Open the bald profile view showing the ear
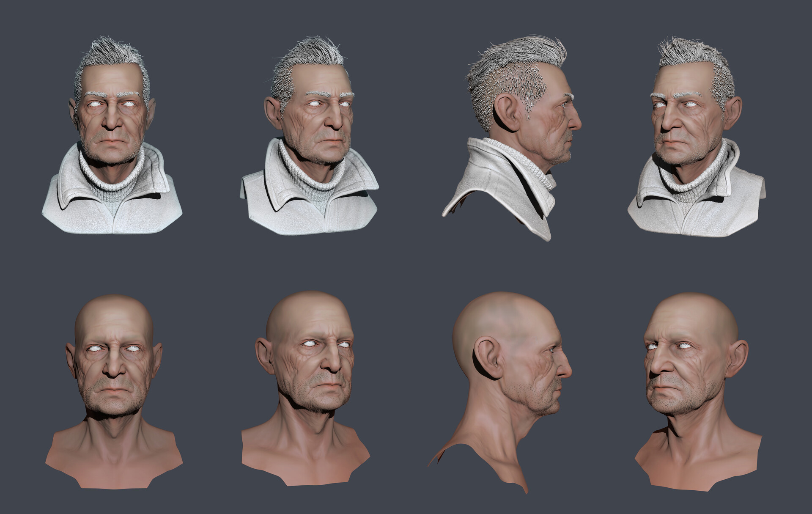This screenshot has width=812, height=514. [516, 372]
